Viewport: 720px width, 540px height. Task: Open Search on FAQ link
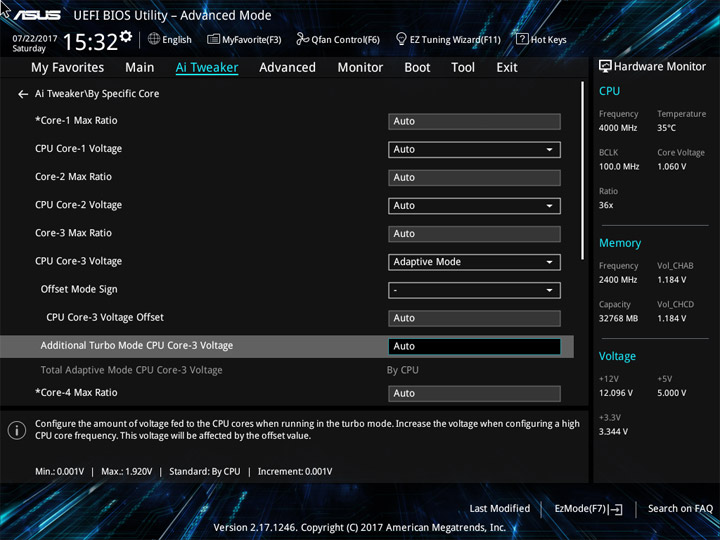point(680,509)
